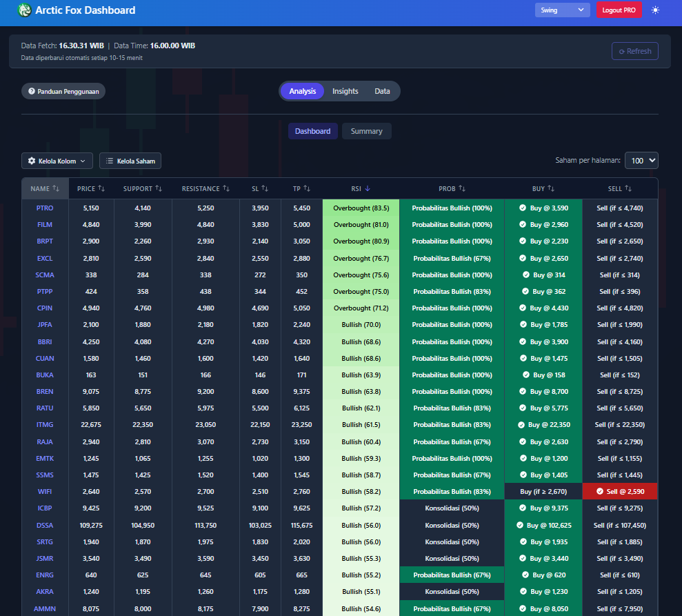
Task: Click the Overbought (71.2) RSI cell
Action: [x=361, y=308]
